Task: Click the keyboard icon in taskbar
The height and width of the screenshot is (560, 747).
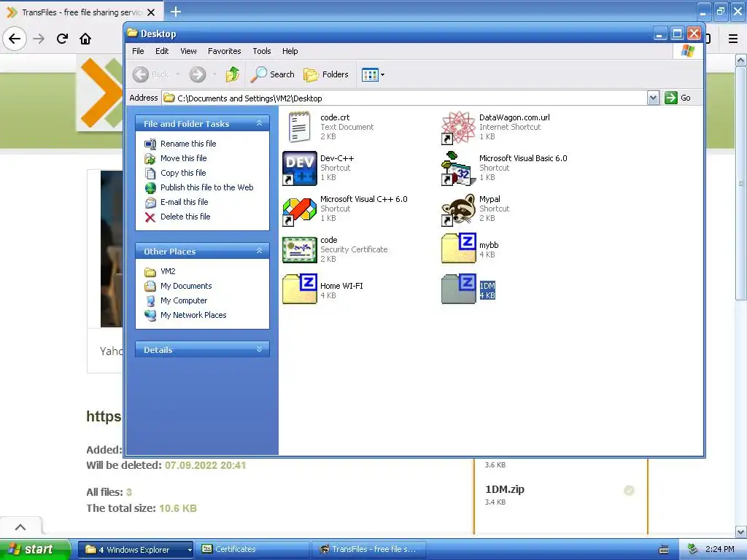Action: [664, 550]
